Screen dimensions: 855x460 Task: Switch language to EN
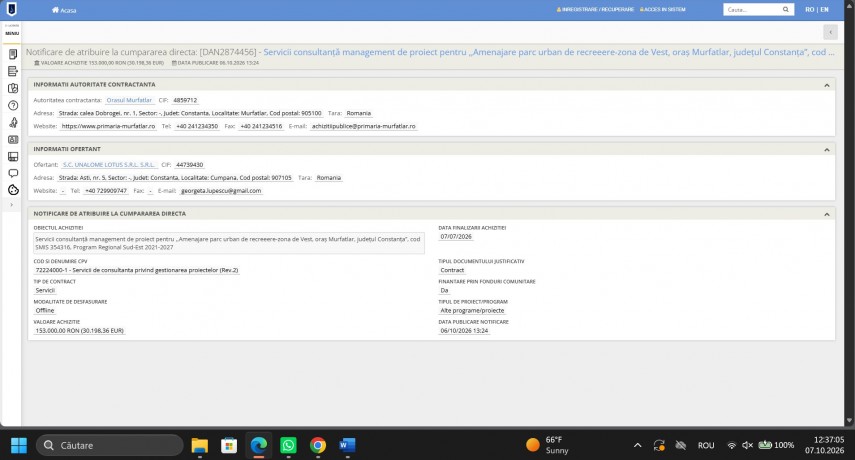coord(824,9)
